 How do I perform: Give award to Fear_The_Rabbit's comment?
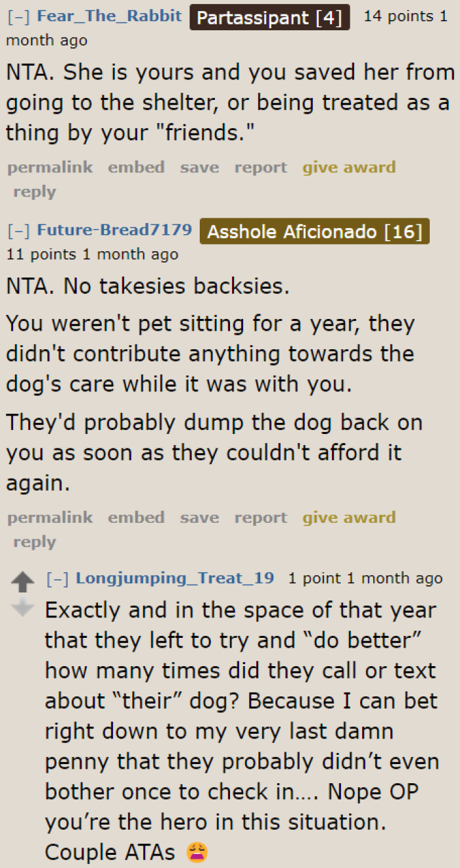click(x=349, y=167)
